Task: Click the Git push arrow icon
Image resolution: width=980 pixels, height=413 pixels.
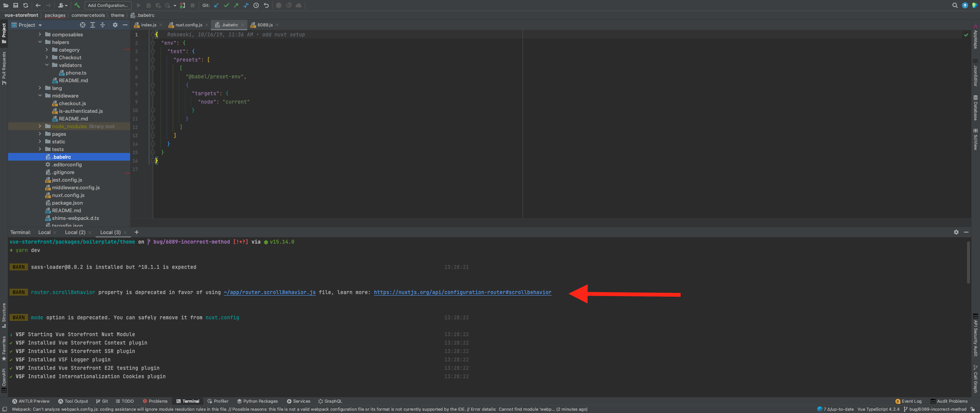Action: point(236,5)
